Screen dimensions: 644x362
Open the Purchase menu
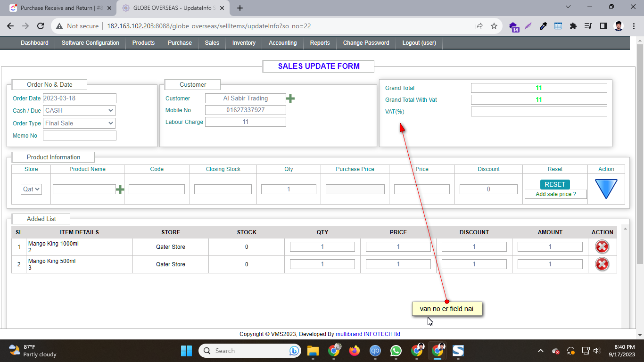click(180, 43)
